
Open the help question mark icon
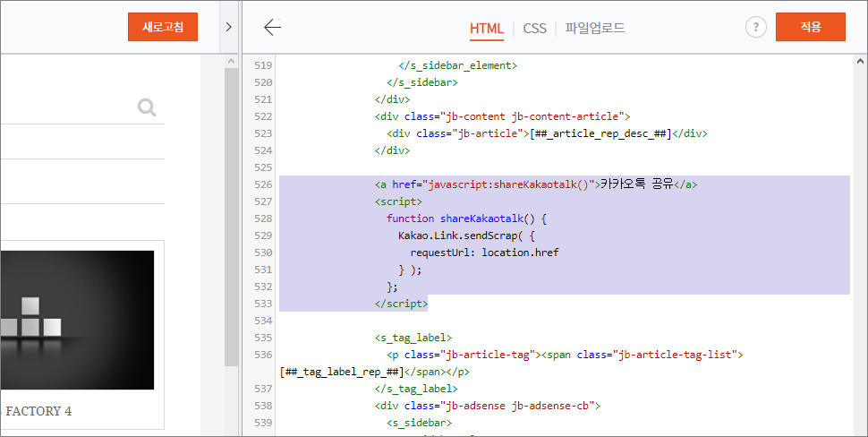coord(755,27)
